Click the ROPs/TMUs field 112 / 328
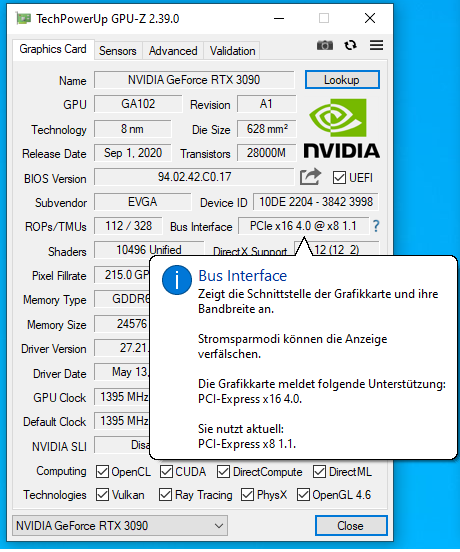 coord(128,226)
